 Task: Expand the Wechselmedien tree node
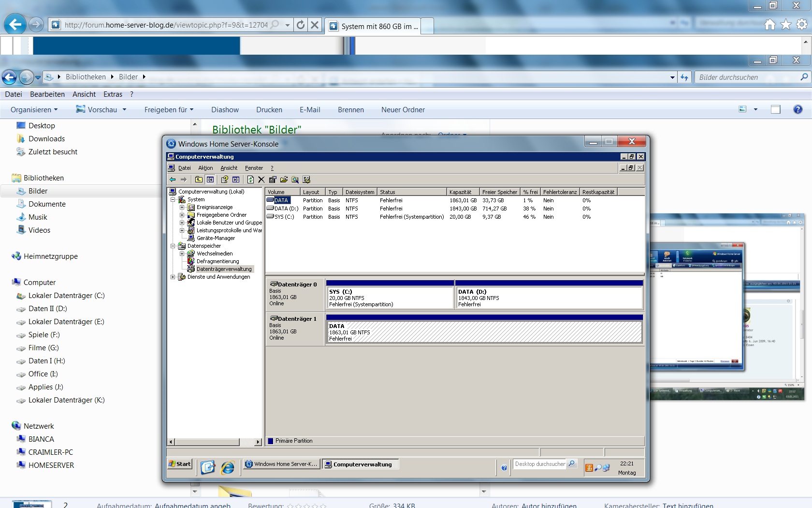pyautogui.click(x=182, y=254)
